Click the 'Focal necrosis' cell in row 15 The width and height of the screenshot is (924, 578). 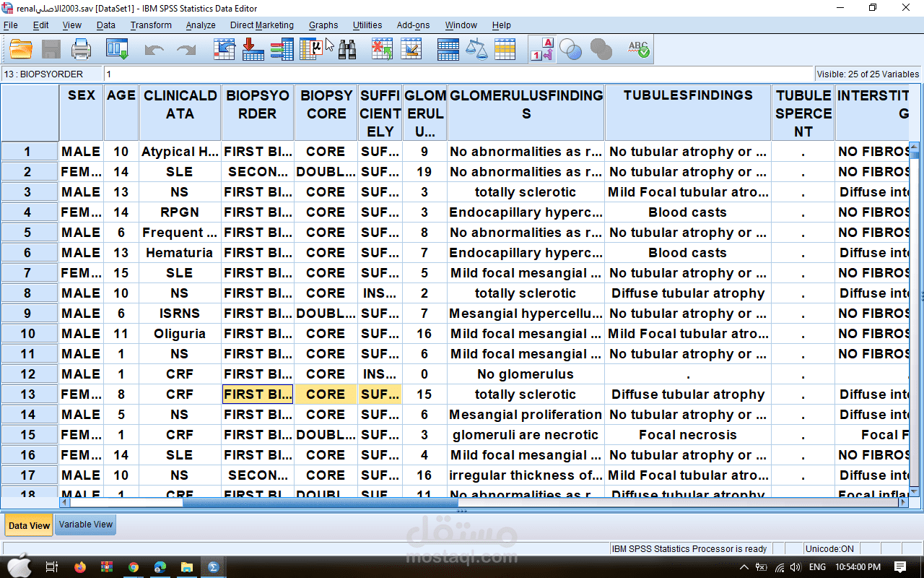click(688, 435)
